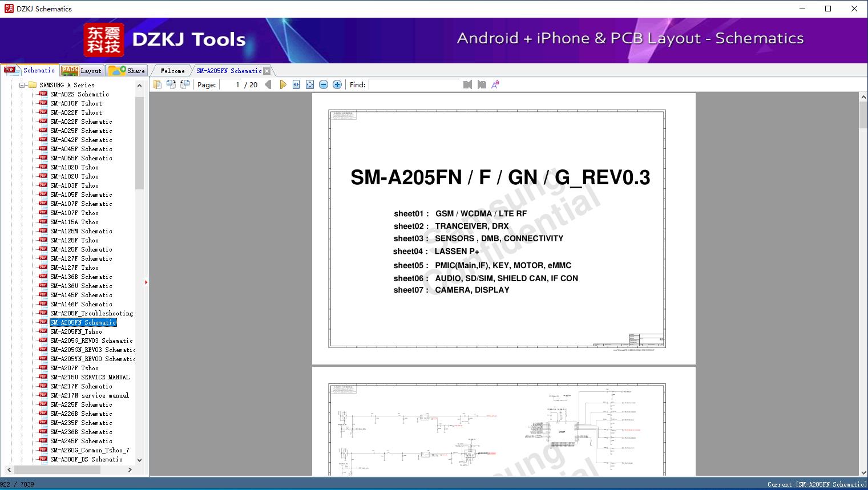This screenshot has height=490, width=868.
Task: Zoom in with the plus icon
Action: [337, 84]
